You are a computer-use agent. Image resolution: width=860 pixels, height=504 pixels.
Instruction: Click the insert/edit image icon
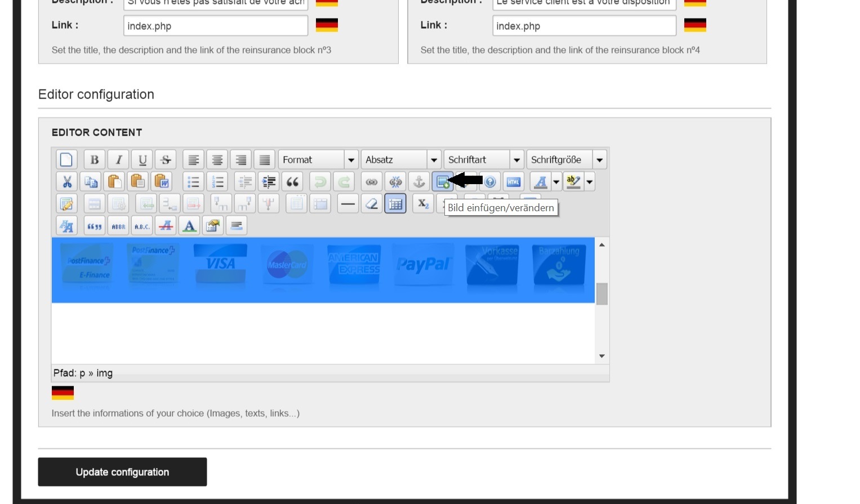[x=443, y=182]
